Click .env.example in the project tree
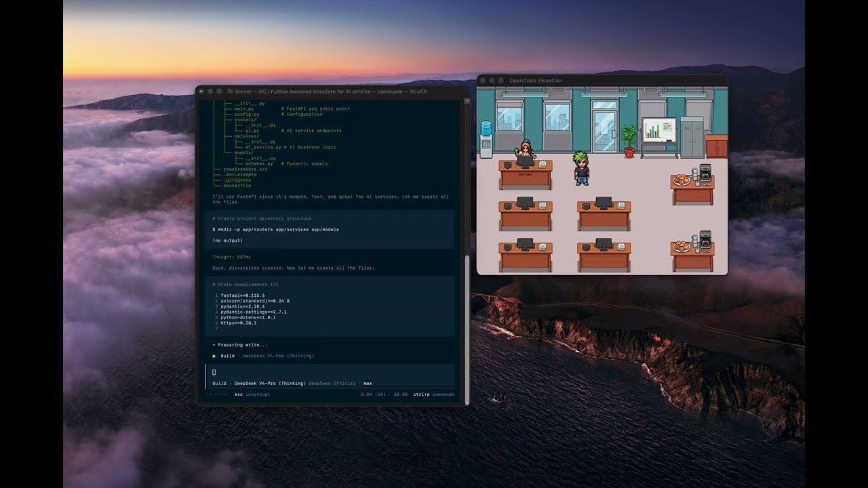Image resolution: width=868 pixels, height=488 pixels. click(x=240, y=174)
